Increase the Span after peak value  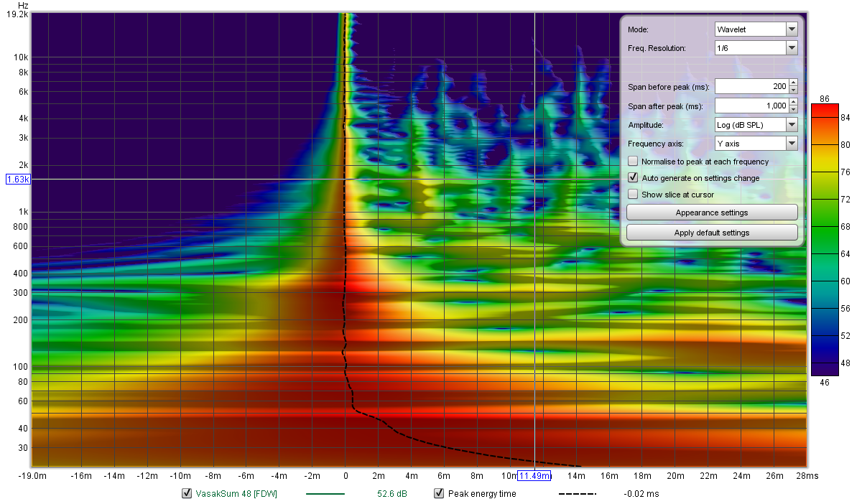tap(793, 102)
